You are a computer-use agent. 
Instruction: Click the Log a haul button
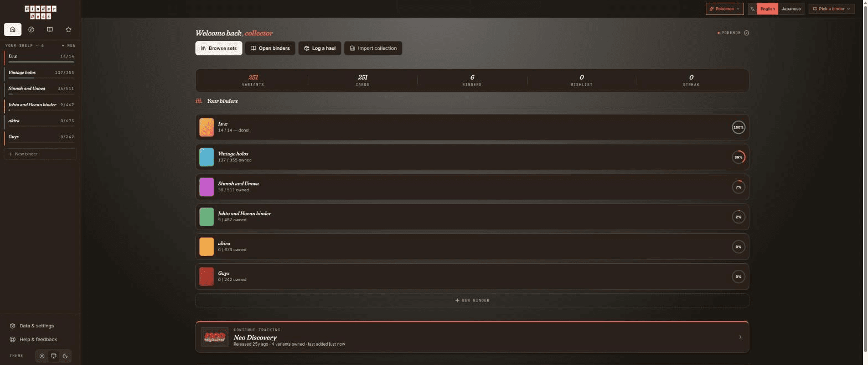(320, 48)
